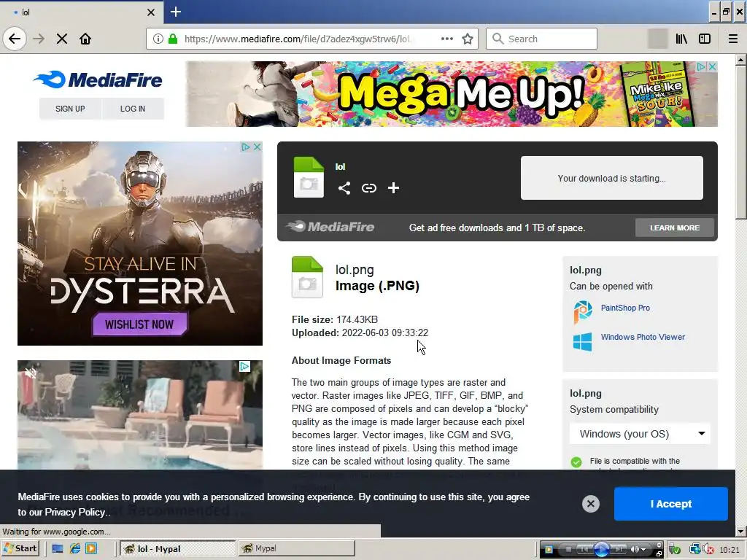The width and height of the screenshot is (747, 560).
Task: Open a new tab with the plus button
Action: [x=176, y=12]
